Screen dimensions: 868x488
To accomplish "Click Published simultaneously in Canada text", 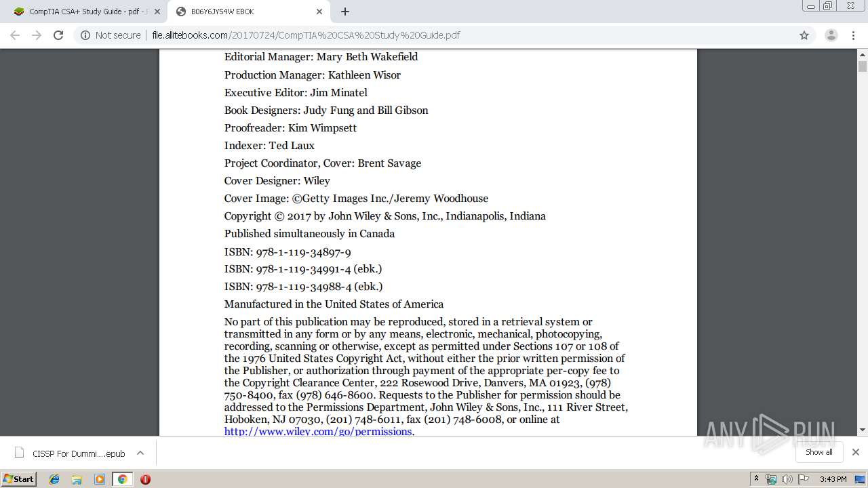I will (x=309, y=234).
